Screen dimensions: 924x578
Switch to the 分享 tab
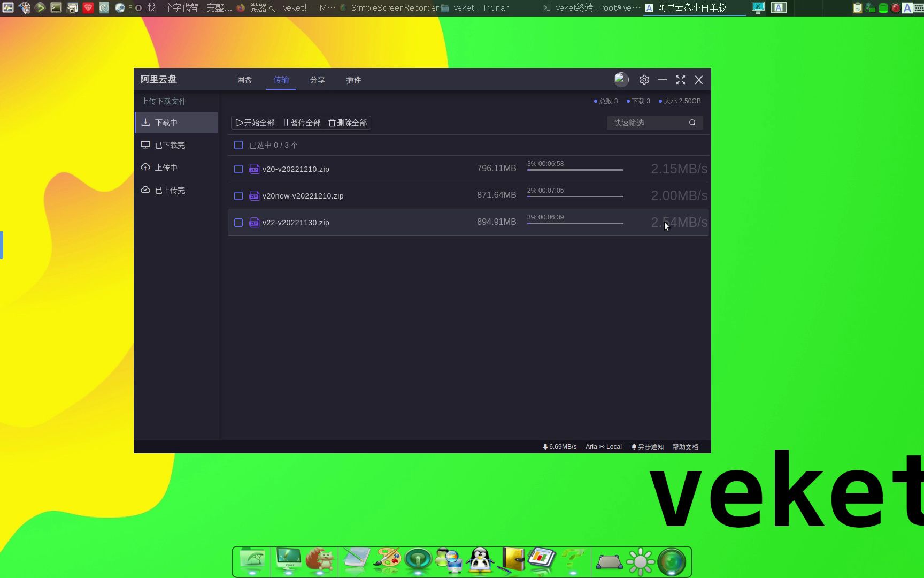click(317, 80)
